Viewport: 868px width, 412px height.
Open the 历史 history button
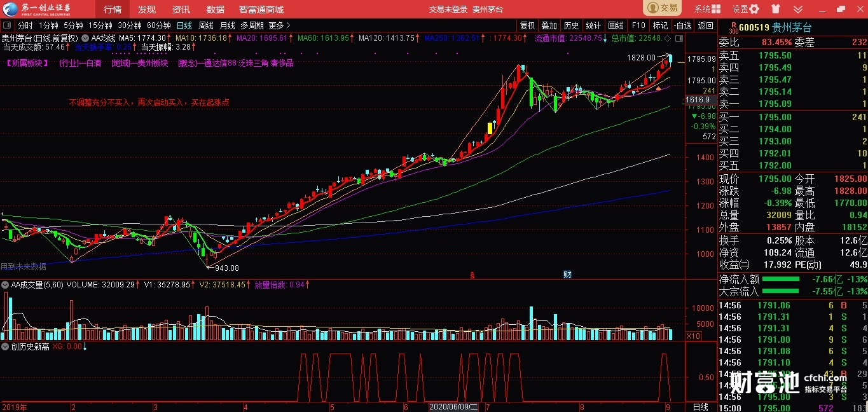(572, 25)
